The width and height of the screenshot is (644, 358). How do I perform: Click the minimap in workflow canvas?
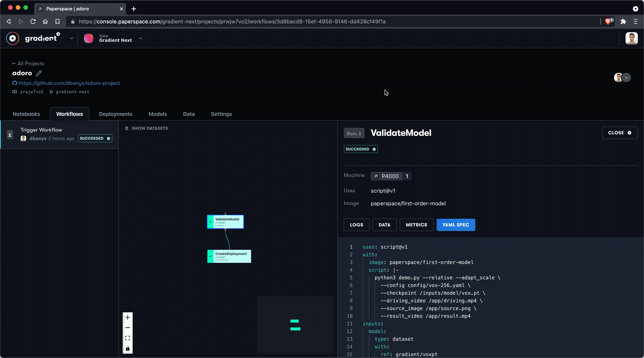295,325
